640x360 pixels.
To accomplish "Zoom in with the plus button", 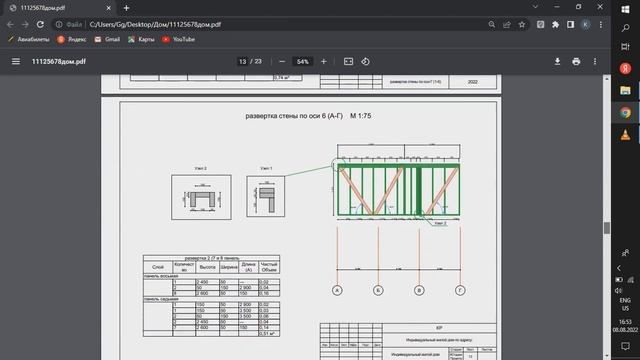I will click(324, 62).
